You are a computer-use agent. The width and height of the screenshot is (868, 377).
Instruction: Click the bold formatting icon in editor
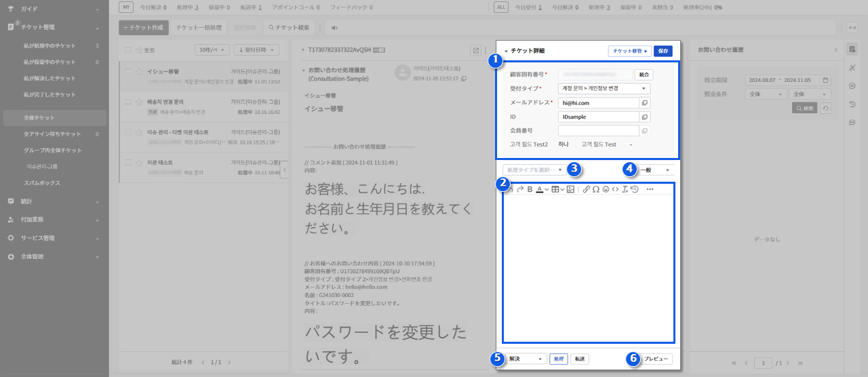coord(530,189)
